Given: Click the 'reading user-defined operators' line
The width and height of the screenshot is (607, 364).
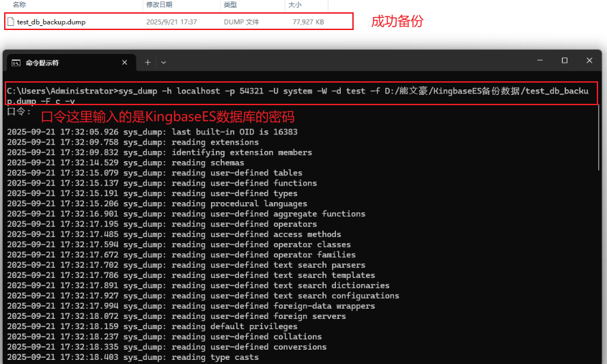Looking at the screenshot, I should (x=162, y=224).
